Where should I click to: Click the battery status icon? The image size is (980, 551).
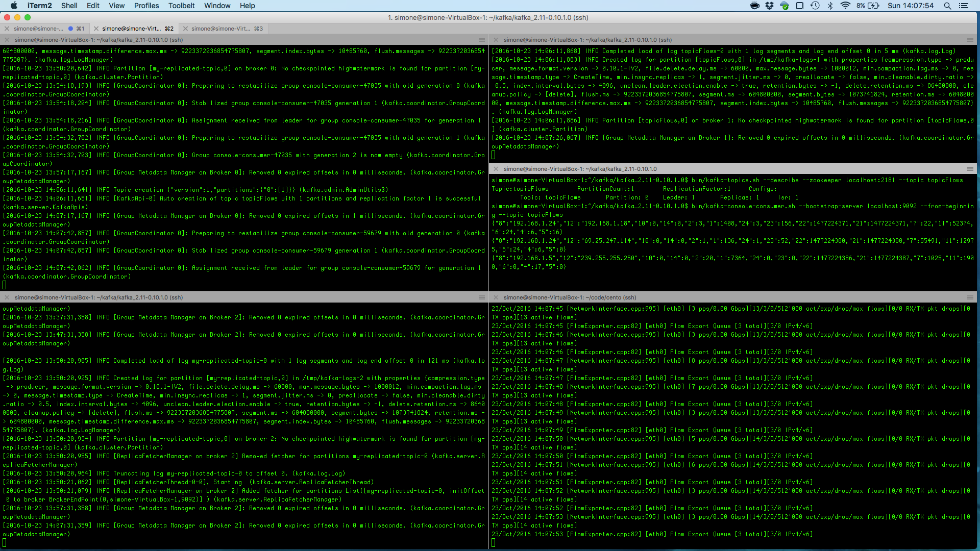click(873, 6)
